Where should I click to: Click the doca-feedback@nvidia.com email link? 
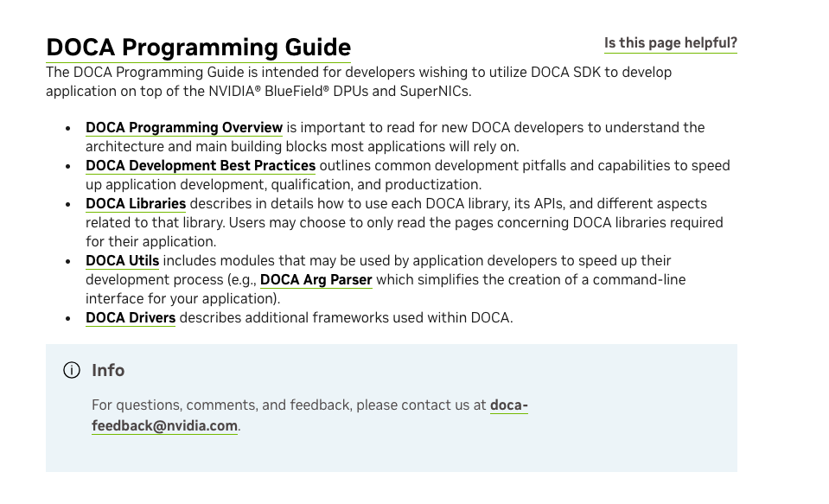point(164,426)
